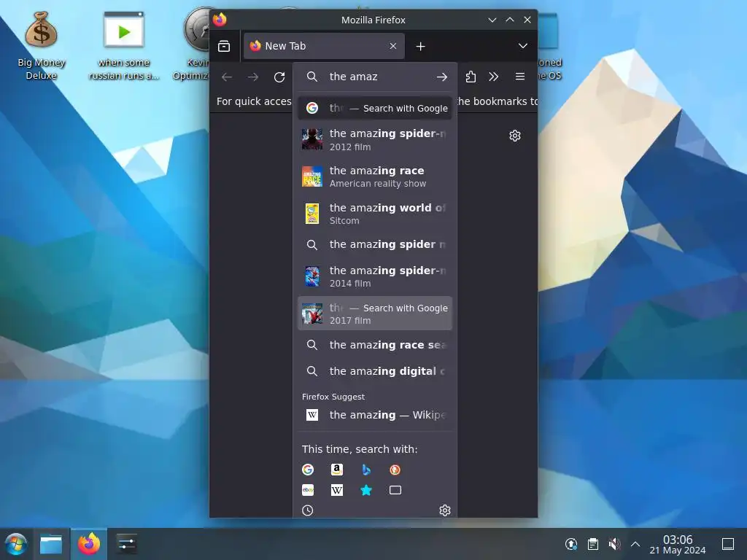The width and height of the screenshot is (747, 560).
Task: Open the Extensions puzzle icon
Action: [471, 77]
